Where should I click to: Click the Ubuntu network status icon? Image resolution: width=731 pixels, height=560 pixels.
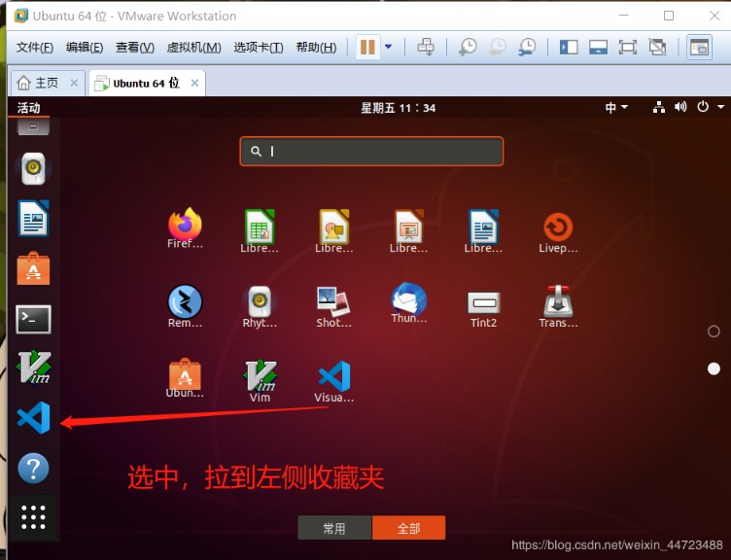(659, 107)
